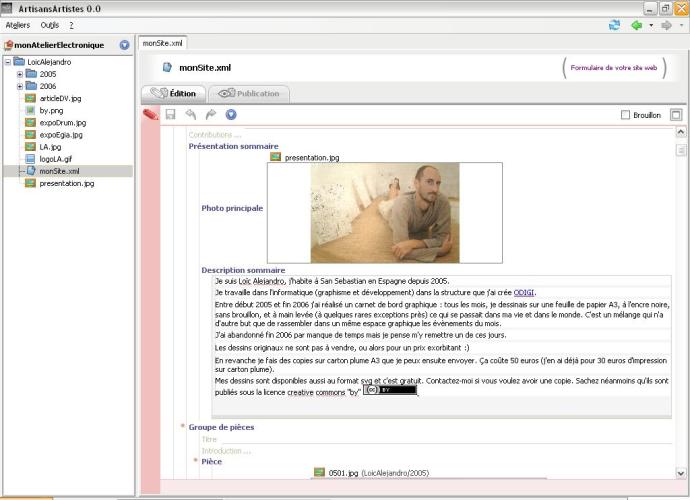Select logoLA.gif in file tree
The height and width of the screenshot is (500, 690).
(55, 159)
